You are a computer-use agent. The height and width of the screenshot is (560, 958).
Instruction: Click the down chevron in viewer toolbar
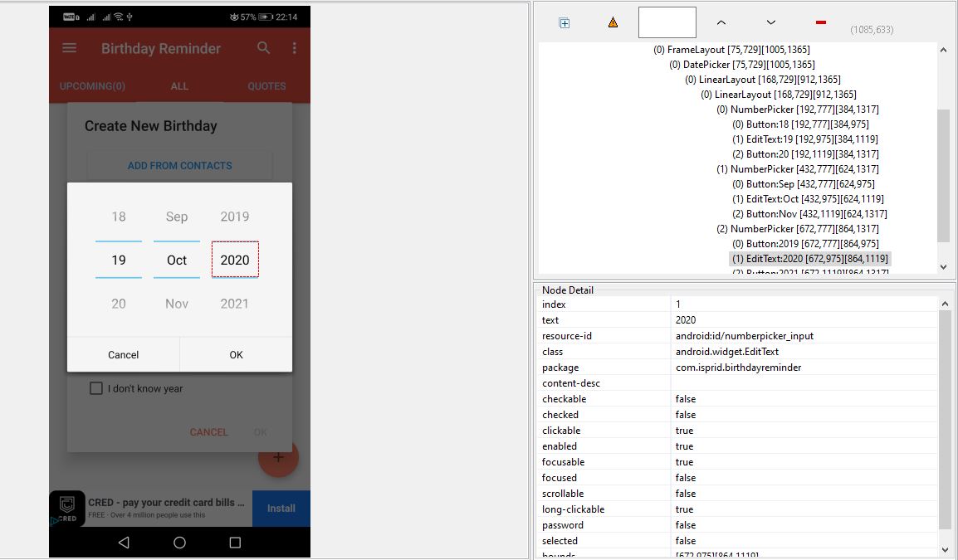(770, 23)
